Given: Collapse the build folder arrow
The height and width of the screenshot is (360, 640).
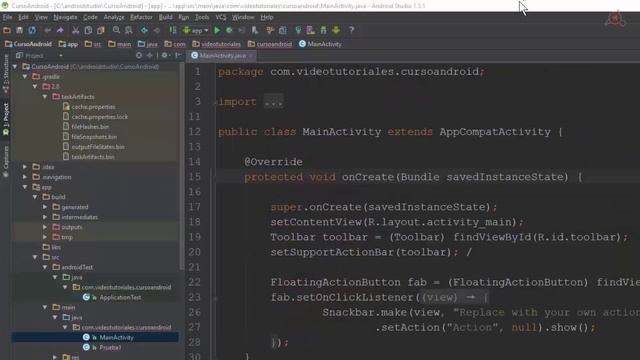Looking at the screenshot, I should point(35,197).
